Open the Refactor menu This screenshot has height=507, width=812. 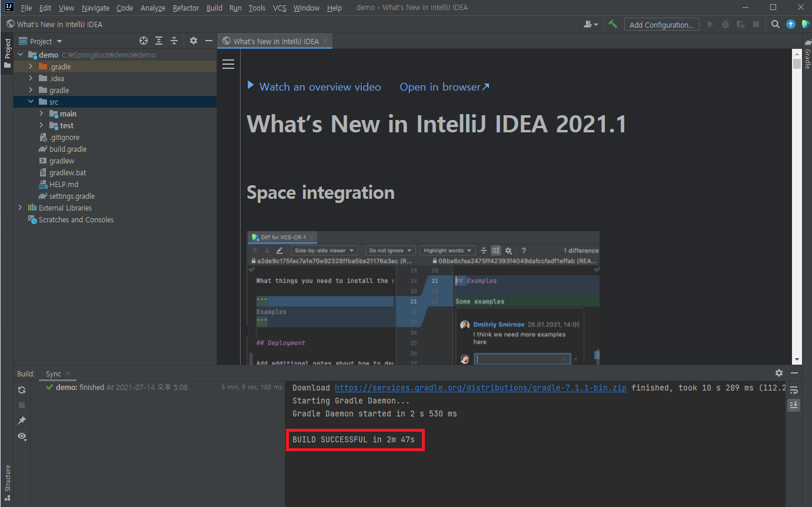(186, 8)
